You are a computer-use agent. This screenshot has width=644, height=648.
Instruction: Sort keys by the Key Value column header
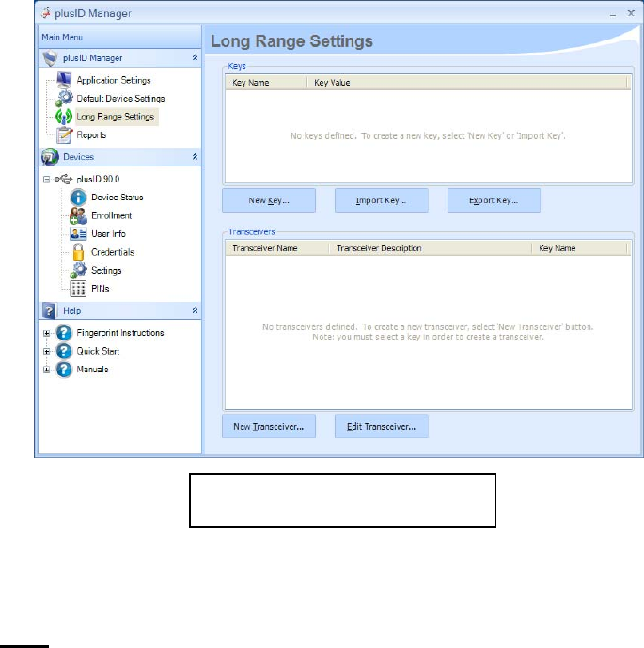point(467,82)
